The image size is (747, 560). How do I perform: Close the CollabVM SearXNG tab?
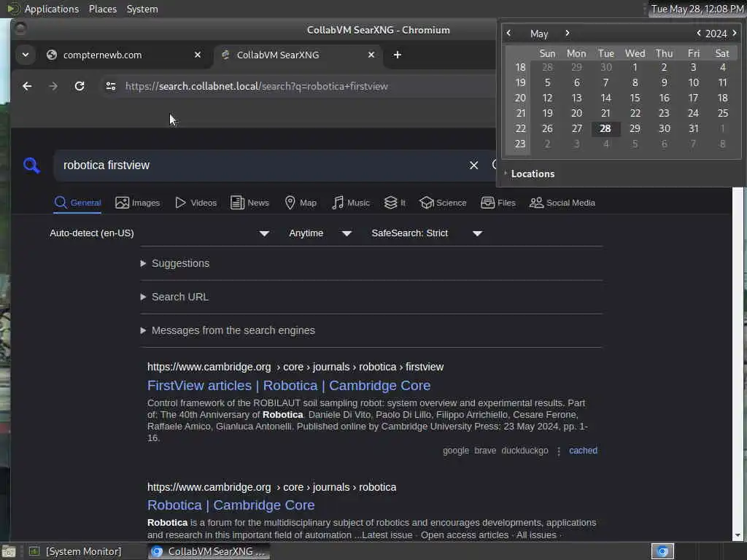click(x=371, y=55)
